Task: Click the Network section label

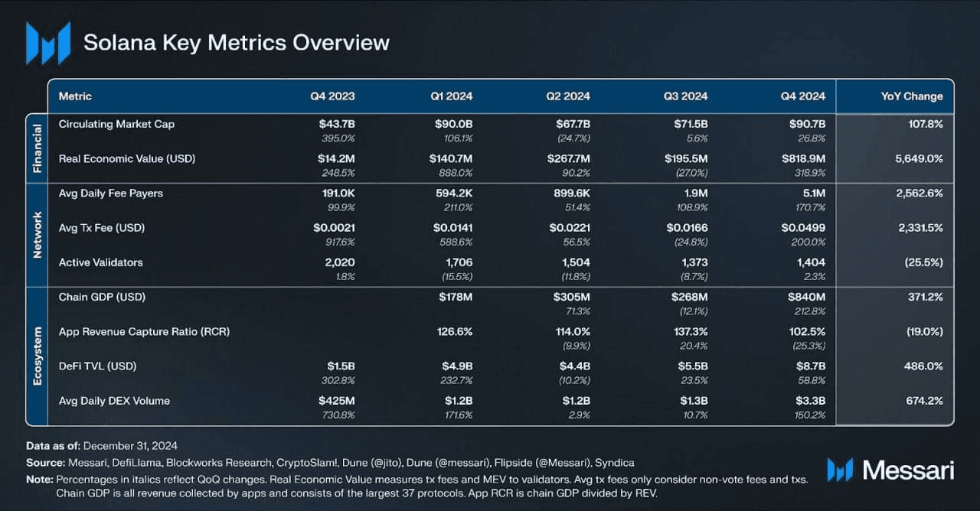Action: (37, 235)
